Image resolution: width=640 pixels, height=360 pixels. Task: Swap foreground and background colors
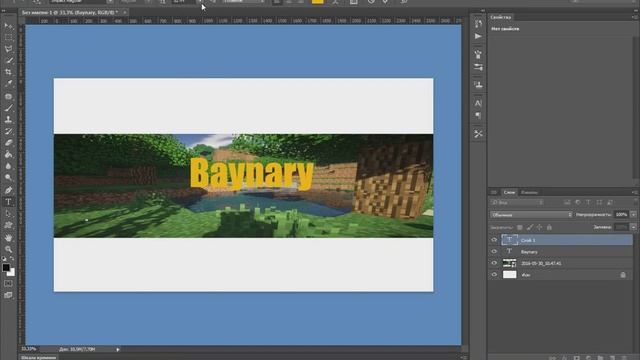(x=12, y=259)
